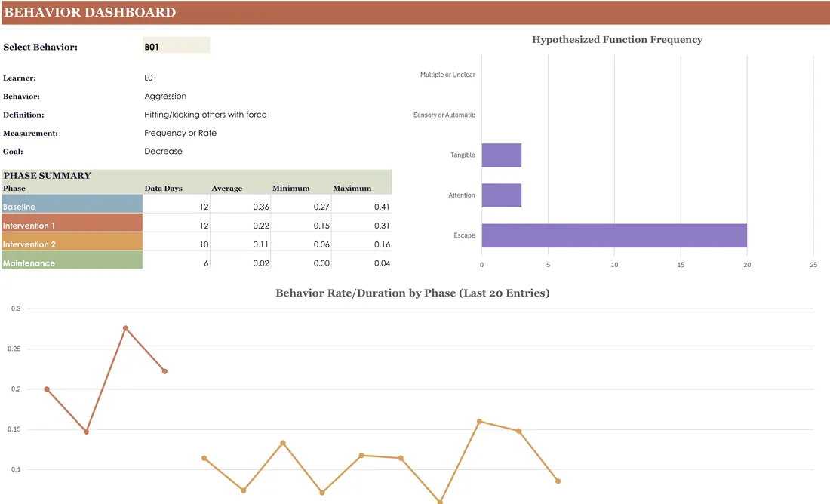
Task: Select the Learner value L01
Action: coord(150,78)
